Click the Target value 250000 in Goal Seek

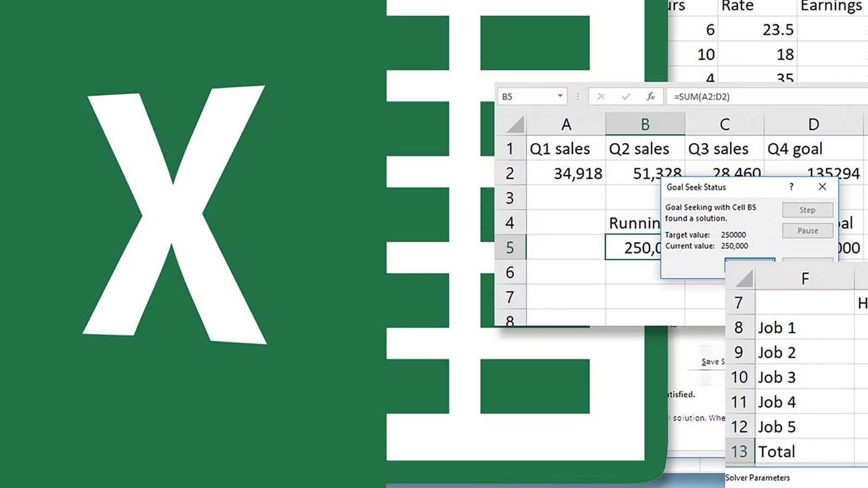733,235
